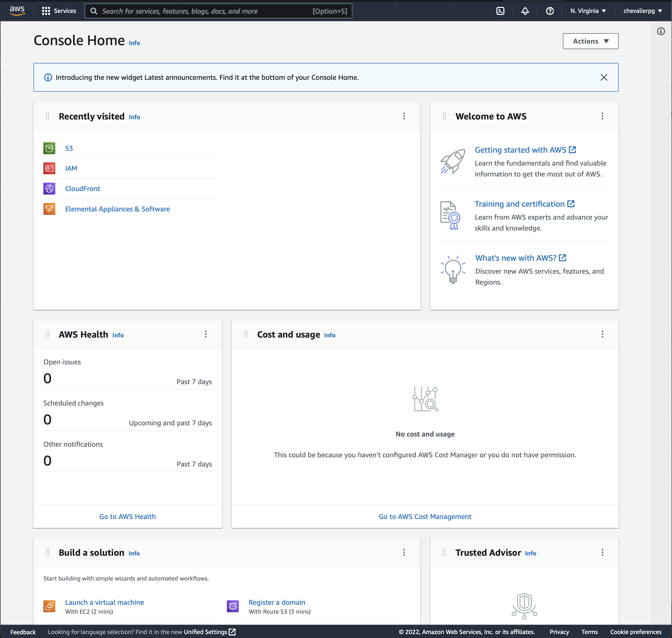Open the S3 link
The image size is (672, 638).
(69, 148)
